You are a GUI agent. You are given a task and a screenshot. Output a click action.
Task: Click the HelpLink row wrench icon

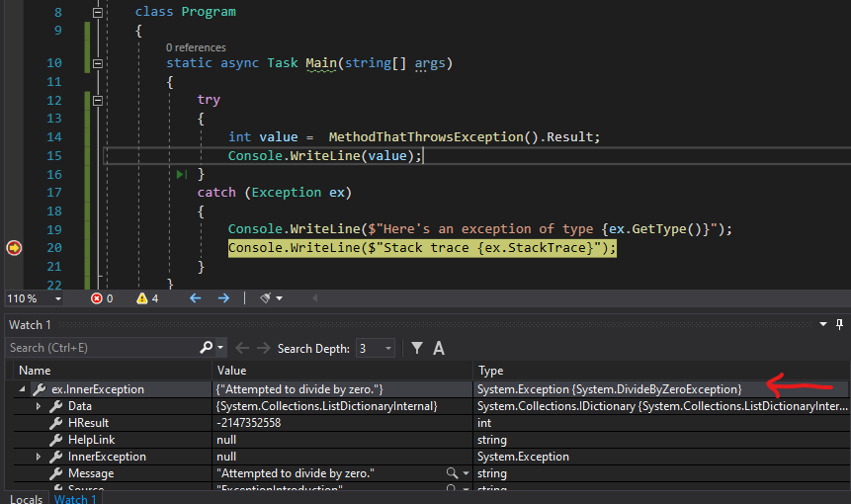pos(55,440)
